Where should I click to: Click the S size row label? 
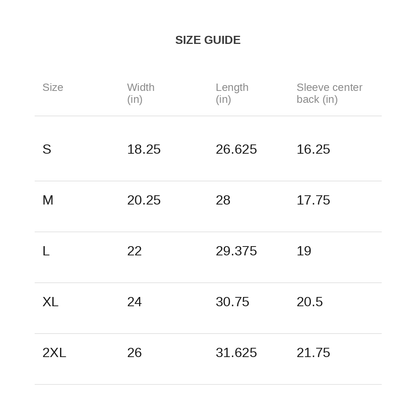(47, 149)
